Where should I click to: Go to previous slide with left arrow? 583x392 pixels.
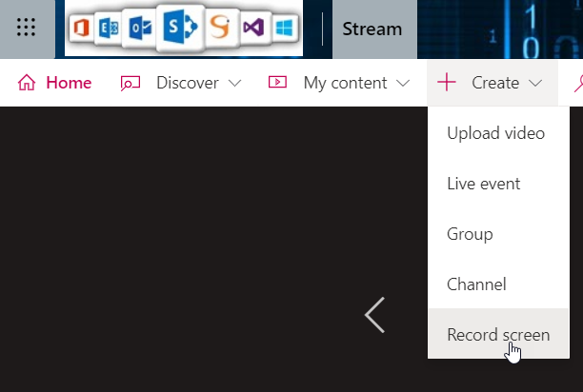(x=375, y=315)
